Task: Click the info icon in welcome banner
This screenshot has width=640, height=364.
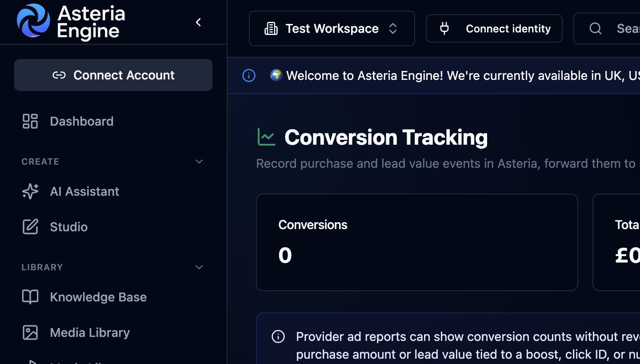Action: tap(249, 75)
